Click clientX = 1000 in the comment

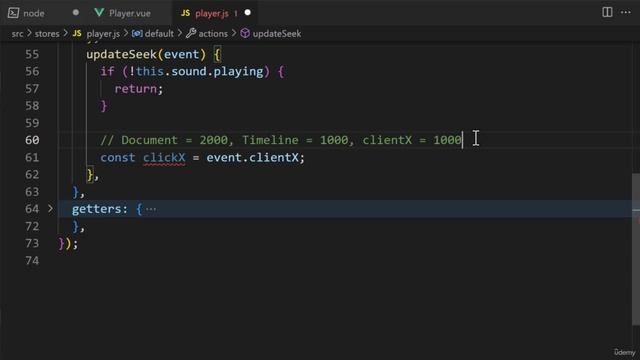412,140
